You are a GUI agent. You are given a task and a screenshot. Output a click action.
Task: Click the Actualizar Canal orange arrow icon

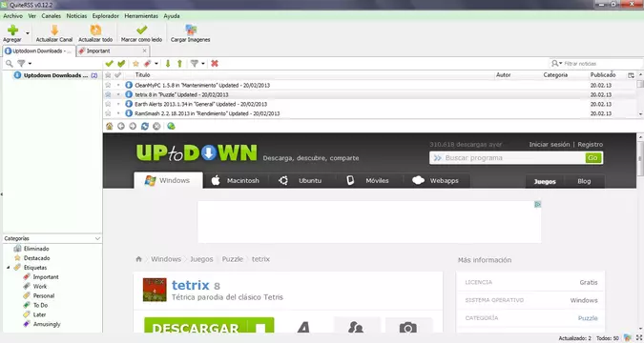point(54,30)
